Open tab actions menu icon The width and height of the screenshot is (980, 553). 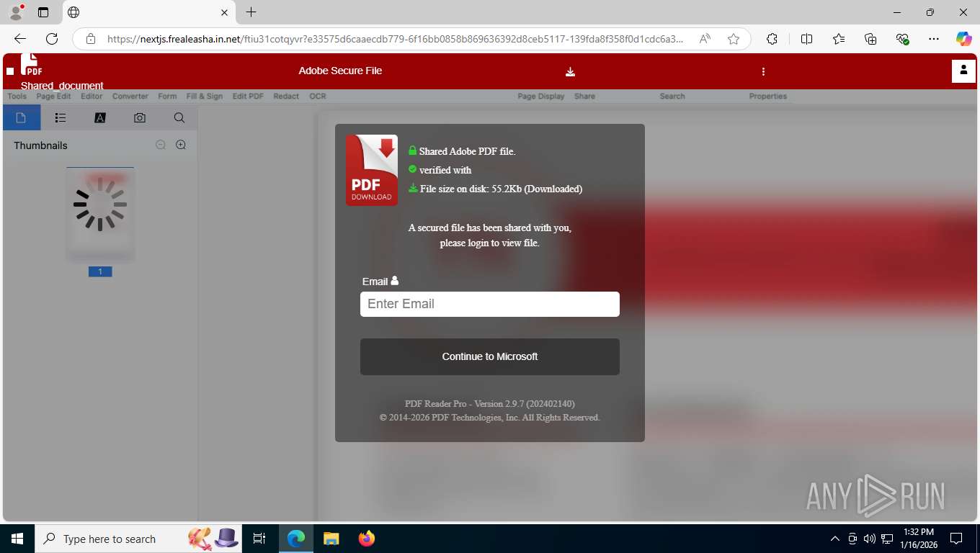pos(43,12)
